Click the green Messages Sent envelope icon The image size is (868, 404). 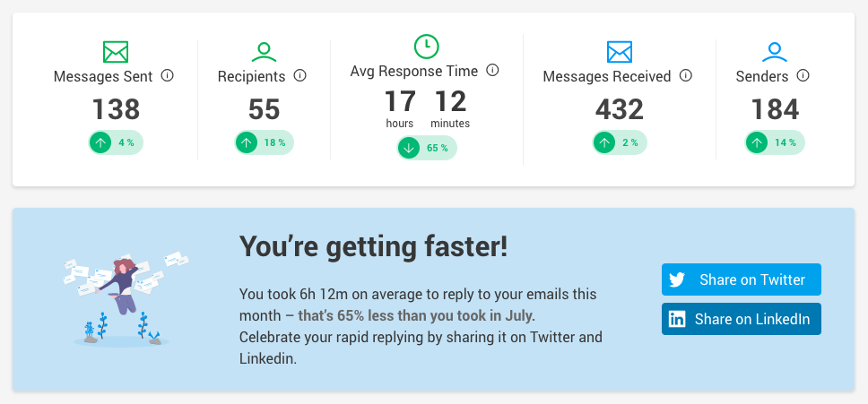pyautogui.click(x=116, y=52)
